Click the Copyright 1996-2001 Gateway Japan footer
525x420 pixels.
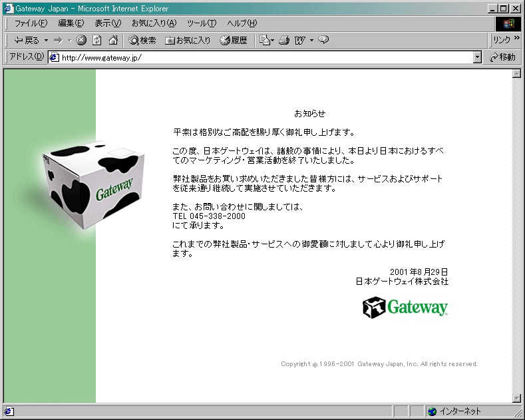[x=379, y=364]
